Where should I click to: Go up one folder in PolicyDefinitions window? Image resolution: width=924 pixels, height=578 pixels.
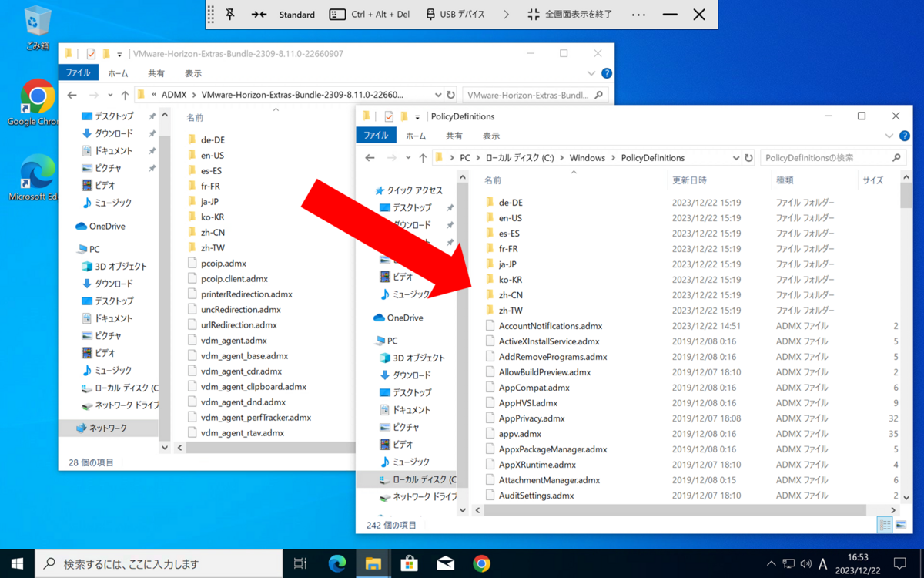click(423, 157)
